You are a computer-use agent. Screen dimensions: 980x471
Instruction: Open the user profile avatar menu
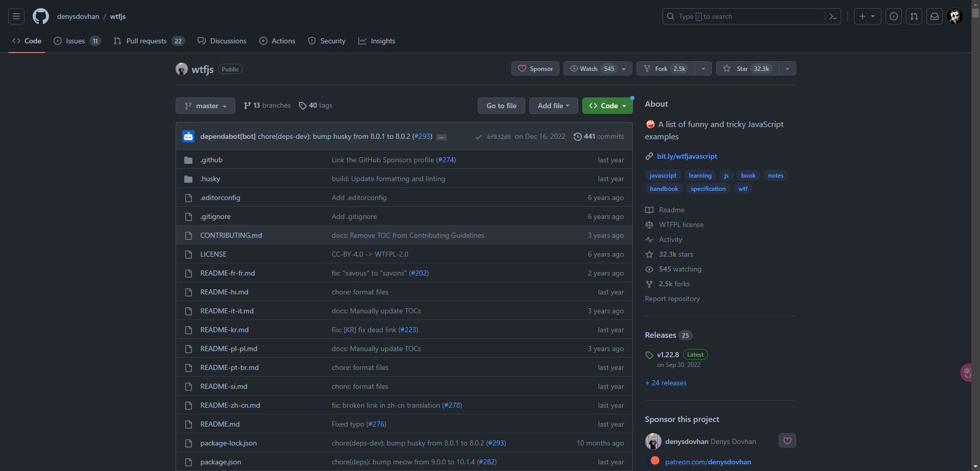pos(955,16)
